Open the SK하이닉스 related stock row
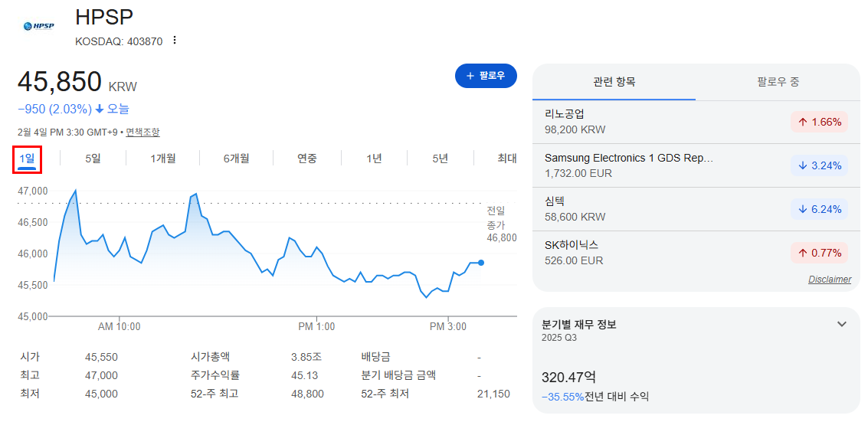 (x=696, y=253)
